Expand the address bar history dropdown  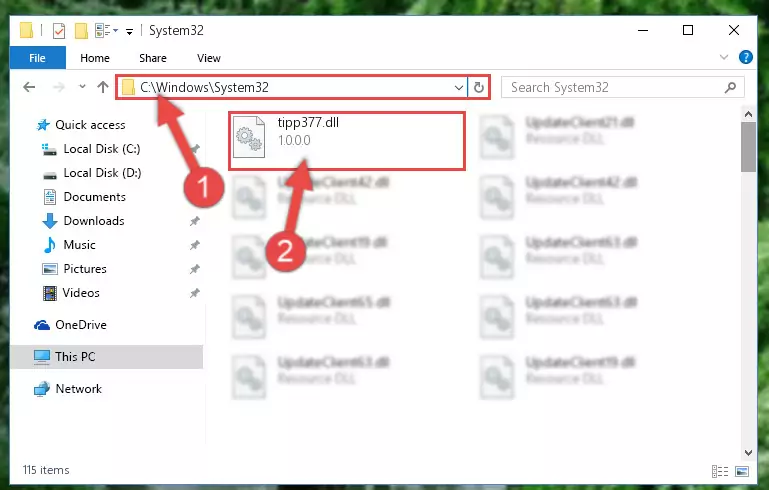point(459,88)
